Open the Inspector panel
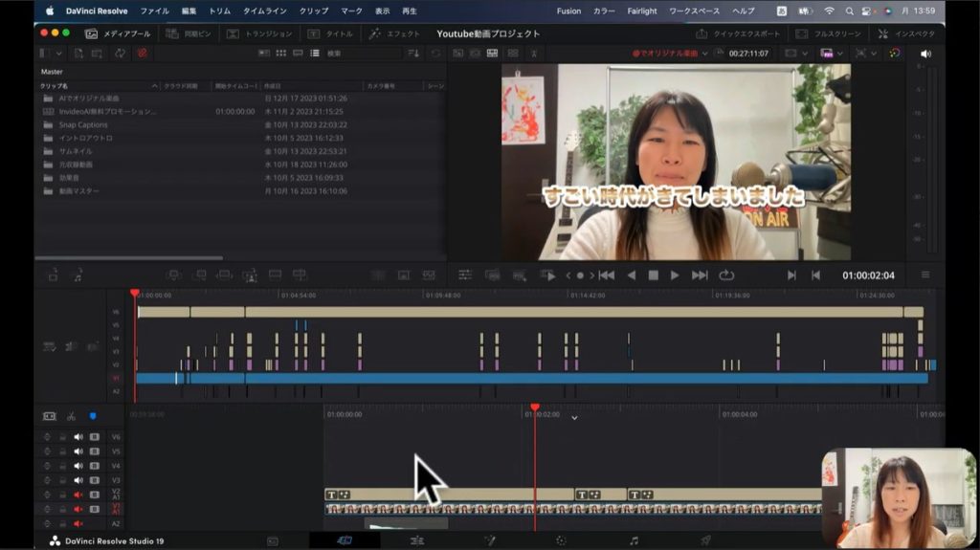The image size is (980, 550). pos(906,33)
